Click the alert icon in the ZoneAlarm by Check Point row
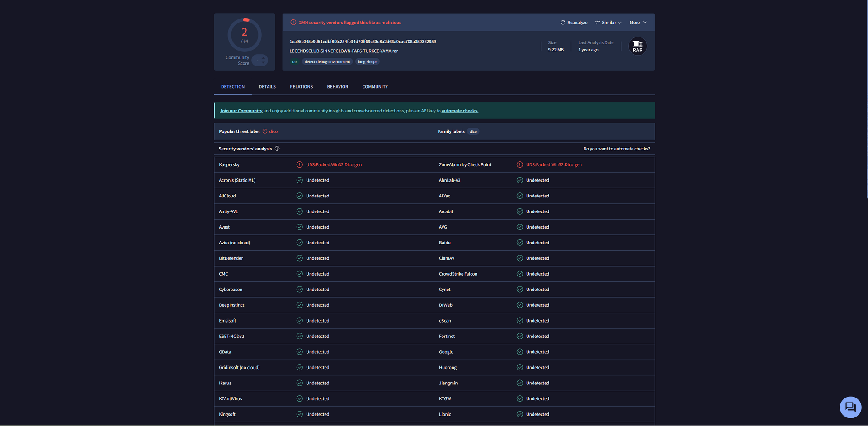 pyautogui.click(x=520, y=165)
